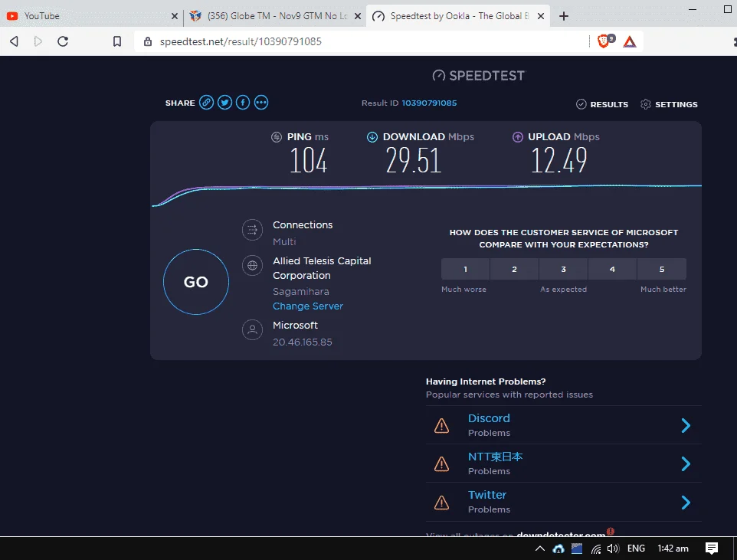Click Allied Telesis Capital Corporation server name
This screenshot has width=737, height=560.
[x=322, y=268]
